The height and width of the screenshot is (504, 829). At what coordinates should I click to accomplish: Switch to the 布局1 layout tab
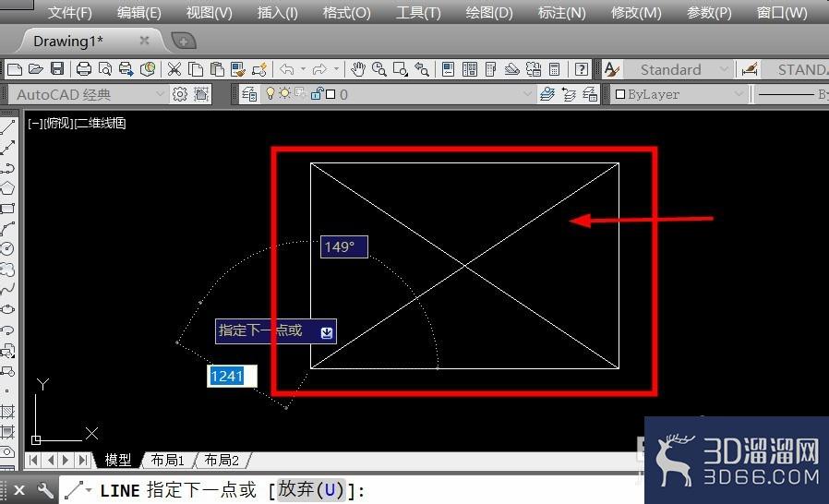[167, 460]
